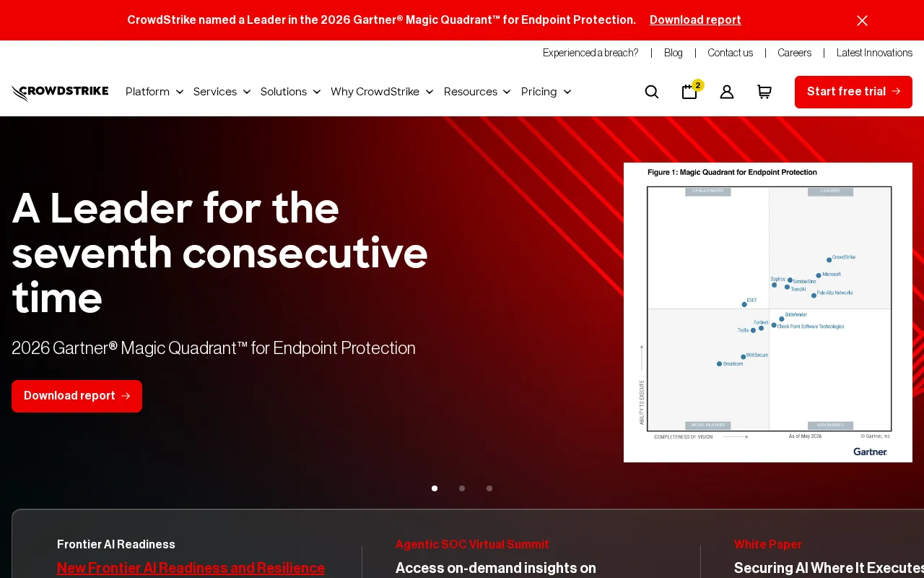Click the 2026 Gartner Magic Quadrant subtitle
The image size is (924, 578).
click(x=214, y=348)
